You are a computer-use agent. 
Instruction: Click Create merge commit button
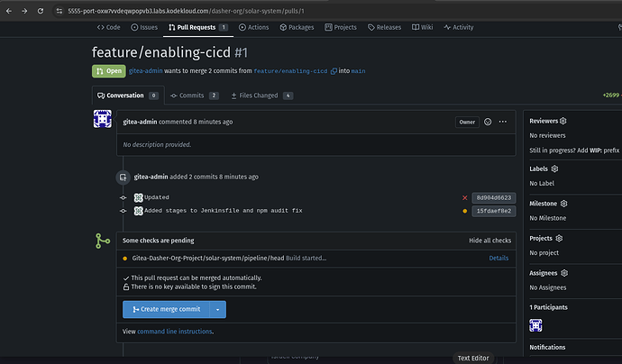[166, 309]
